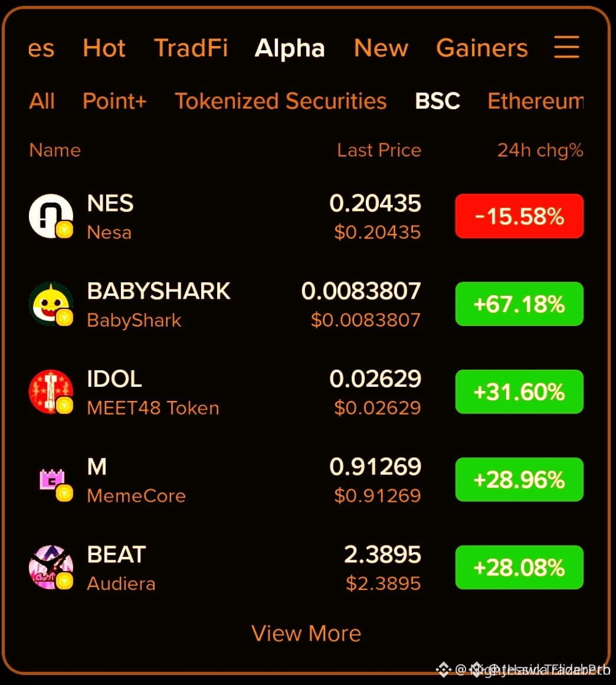Tap the BEAT Audiera token logo
The height and width of the screenshot is (685, 616).
(x=51, y=567)
